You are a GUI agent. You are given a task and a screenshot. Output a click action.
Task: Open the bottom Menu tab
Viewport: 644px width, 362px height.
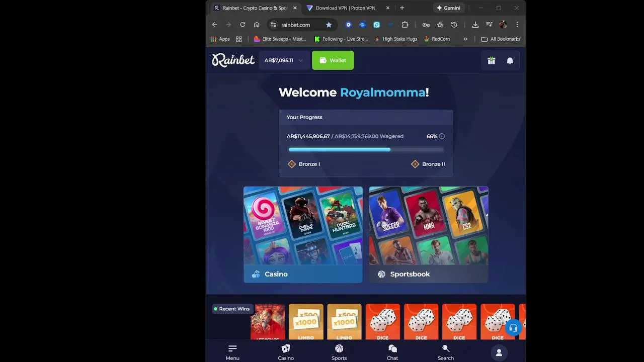click(x=232, y=352)
